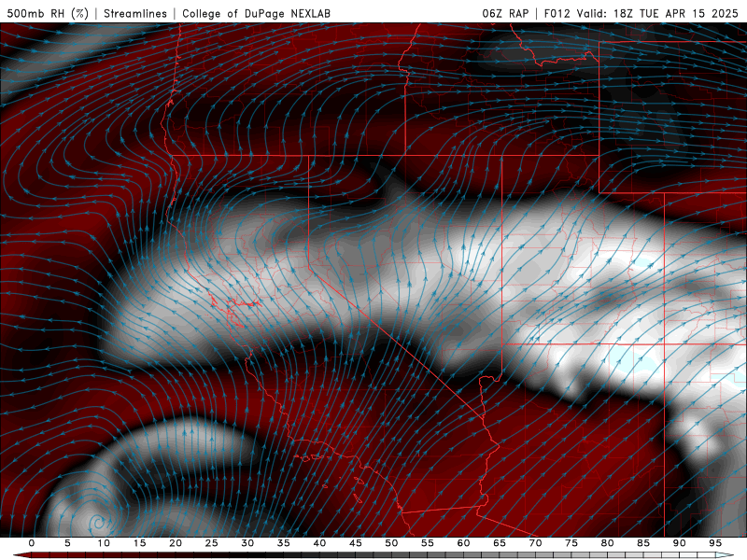
Task: Click the '70' color scale label
Action: click(535, 543)
